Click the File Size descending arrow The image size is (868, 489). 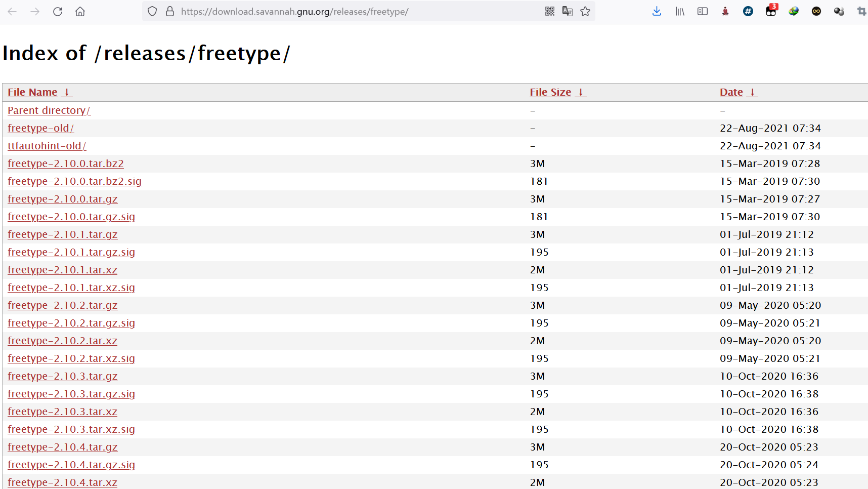[581, 92]
